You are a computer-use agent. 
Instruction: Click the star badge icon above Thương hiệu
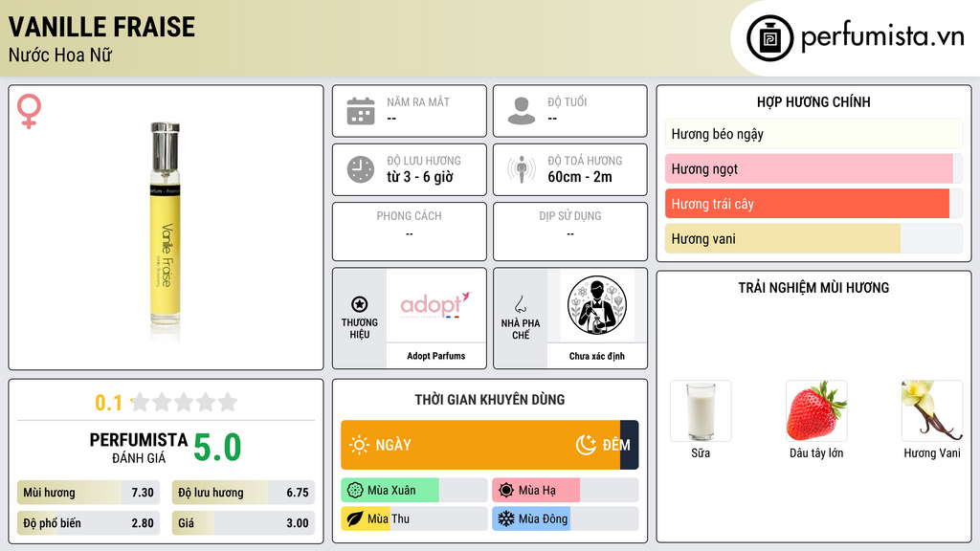click(360, 304)
